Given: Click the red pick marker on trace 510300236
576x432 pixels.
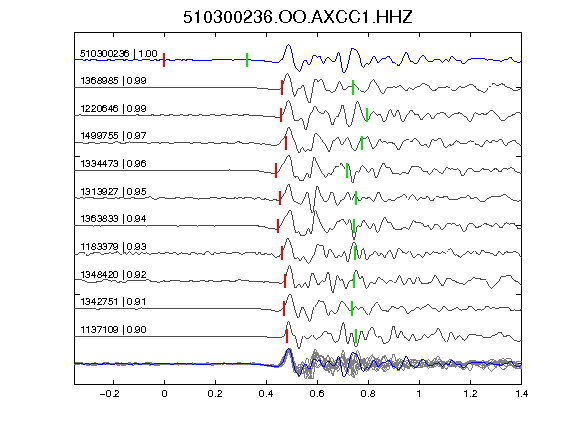Looking at the screenshot, I should pos(164,60).
